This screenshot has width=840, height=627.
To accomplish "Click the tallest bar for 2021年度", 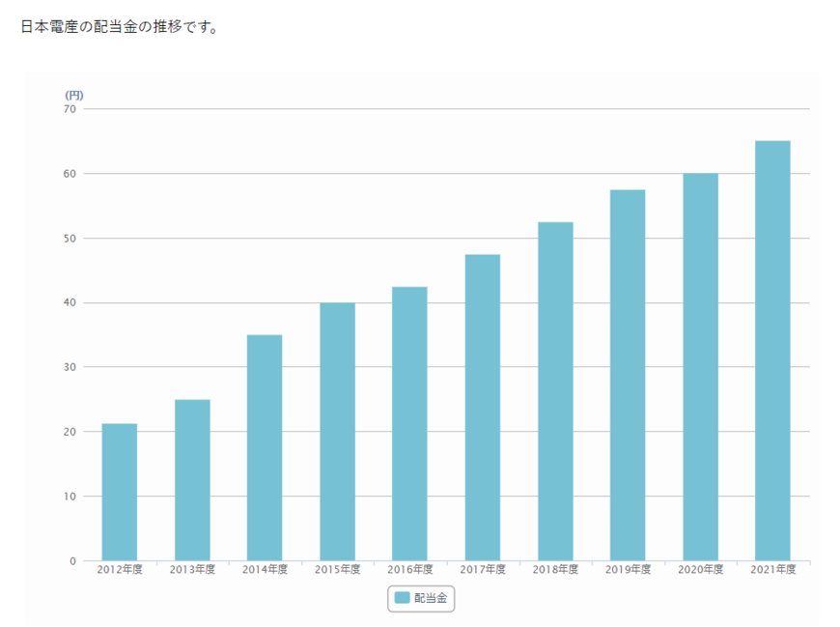I will click(x=772, y=351).
